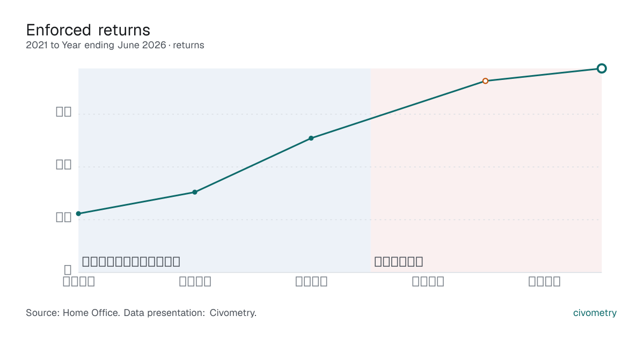Click the large hollow final data point

point(602,68)
